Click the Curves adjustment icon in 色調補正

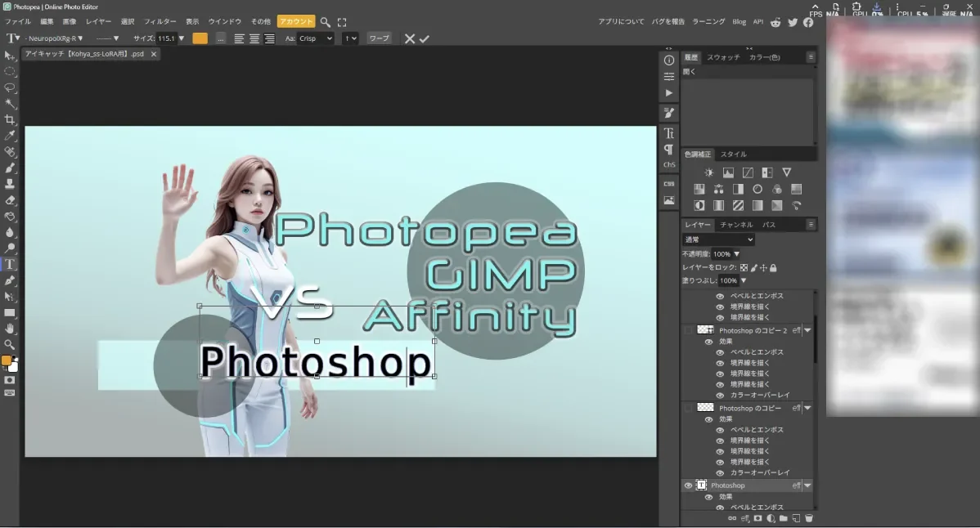click(748, 172)
